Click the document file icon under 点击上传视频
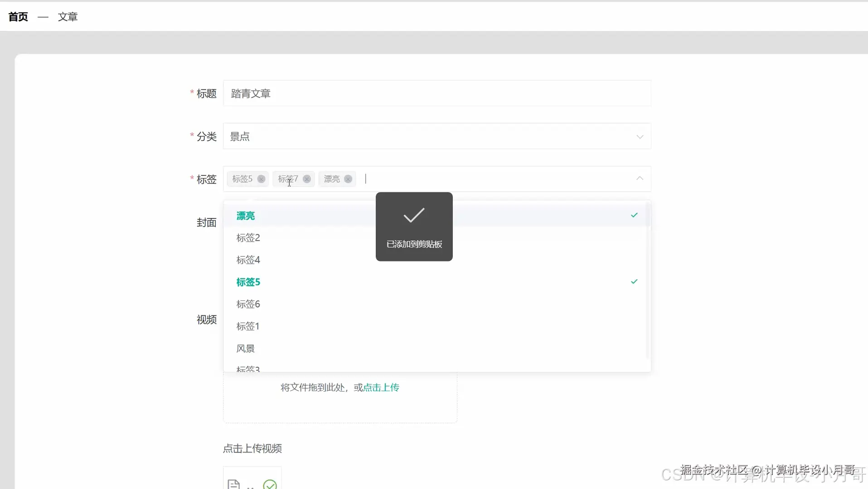The width and height of the screenshot is (868, 489). point(233,483)
